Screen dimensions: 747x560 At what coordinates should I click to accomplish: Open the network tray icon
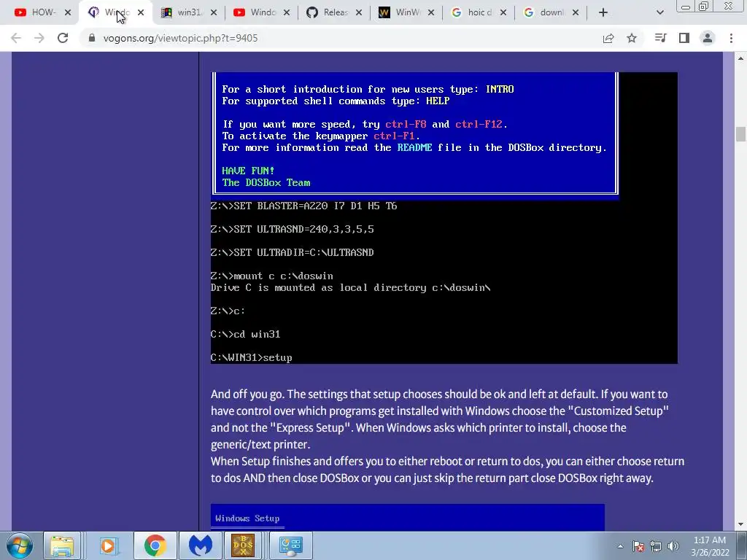click(656, 546)
